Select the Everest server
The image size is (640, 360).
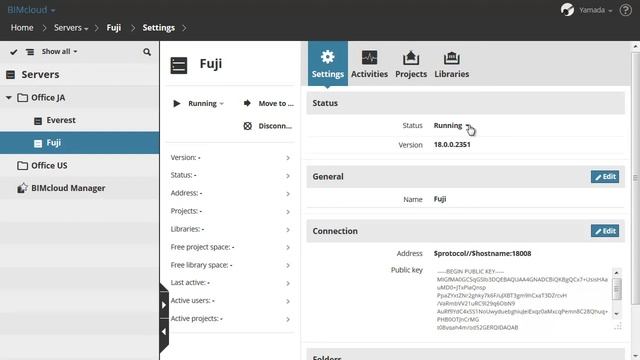61,120
